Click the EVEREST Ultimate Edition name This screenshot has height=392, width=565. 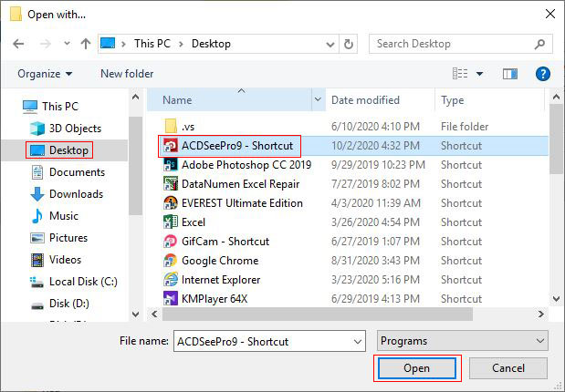click(242, 203)
